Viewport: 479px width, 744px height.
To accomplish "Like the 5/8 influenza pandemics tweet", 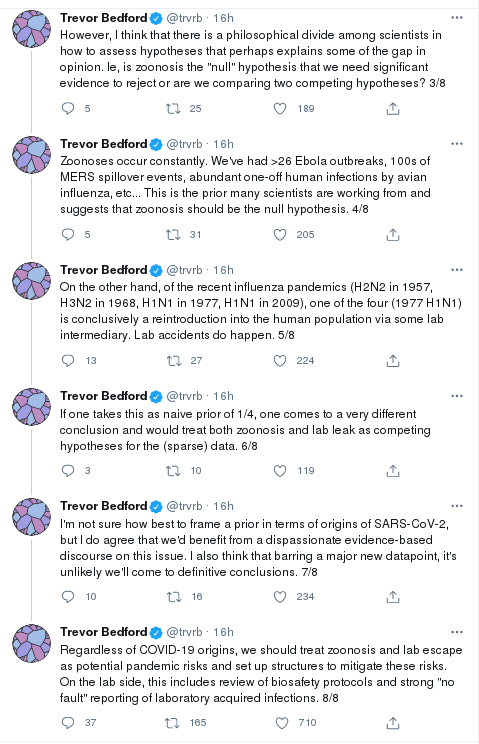I will [280, 361].
